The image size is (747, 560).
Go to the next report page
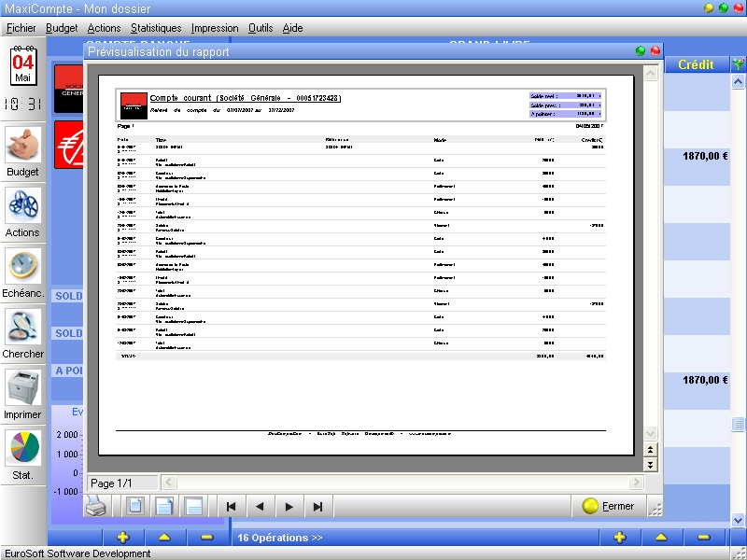[x=289, y=506]
